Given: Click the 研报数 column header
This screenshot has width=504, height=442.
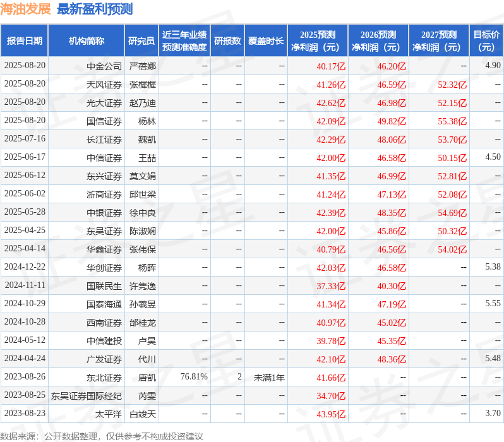Looking at the screenshot, I should coord(227,41).
